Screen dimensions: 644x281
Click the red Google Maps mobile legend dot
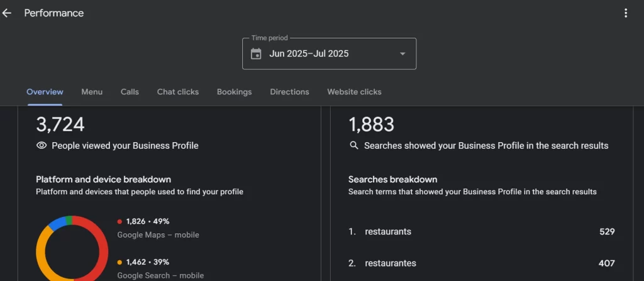[119, 221]
